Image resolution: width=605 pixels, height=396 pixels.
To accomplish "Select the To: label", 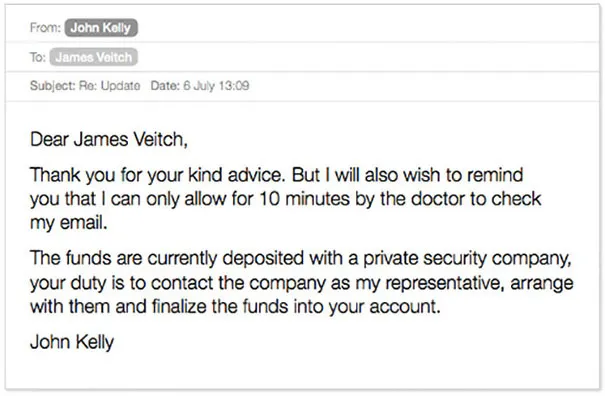I will pos(38,58).
